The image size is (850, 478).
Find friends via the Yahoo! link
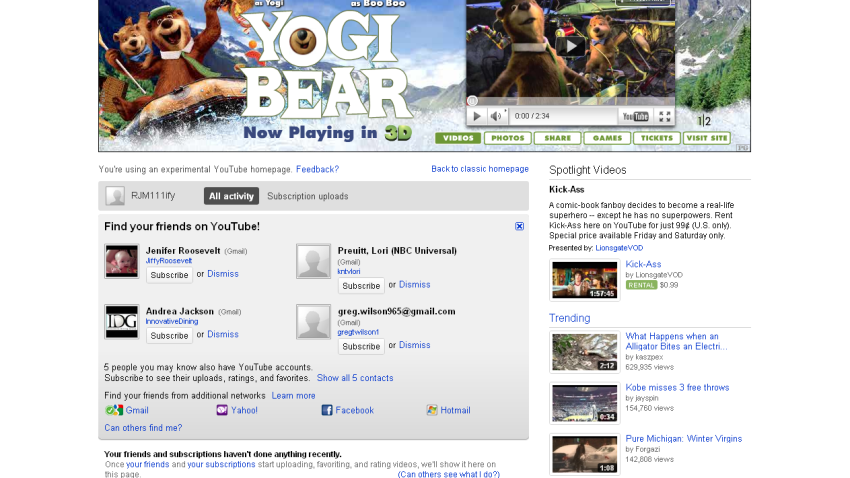pos(244,410)
